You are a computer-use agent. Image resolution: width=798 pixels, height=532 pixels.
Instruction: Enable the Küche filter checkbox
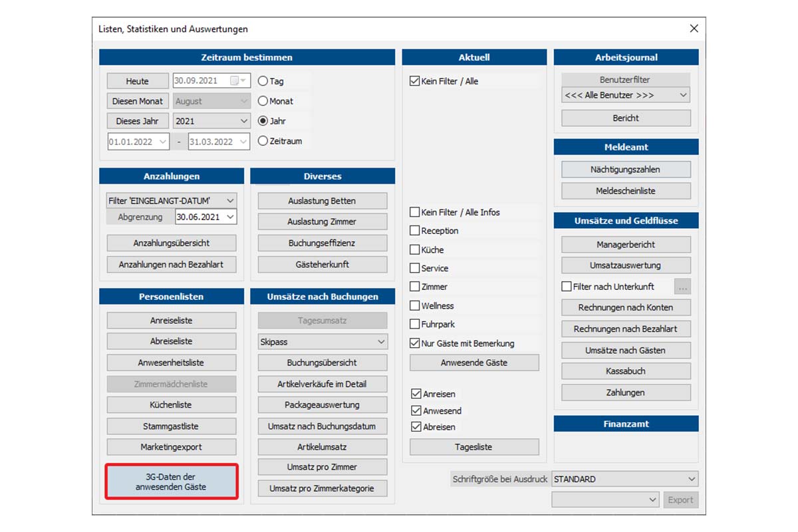(x=415, y=250)
